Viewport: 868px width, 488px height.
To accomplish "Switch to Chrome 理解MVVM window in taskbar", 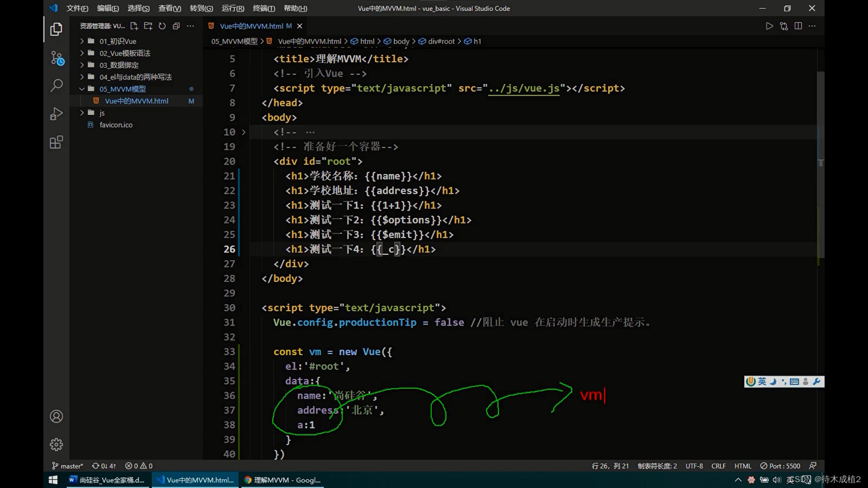I will pyautogui.click(x=283, y=480).
